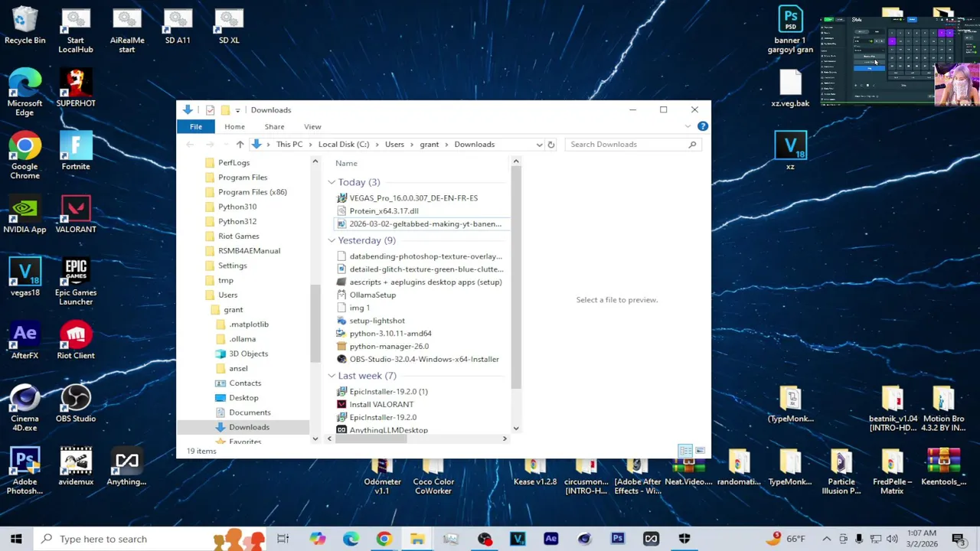Click the Name column header
The height and width of the screenshot is (551, 980).
(346, 163)
